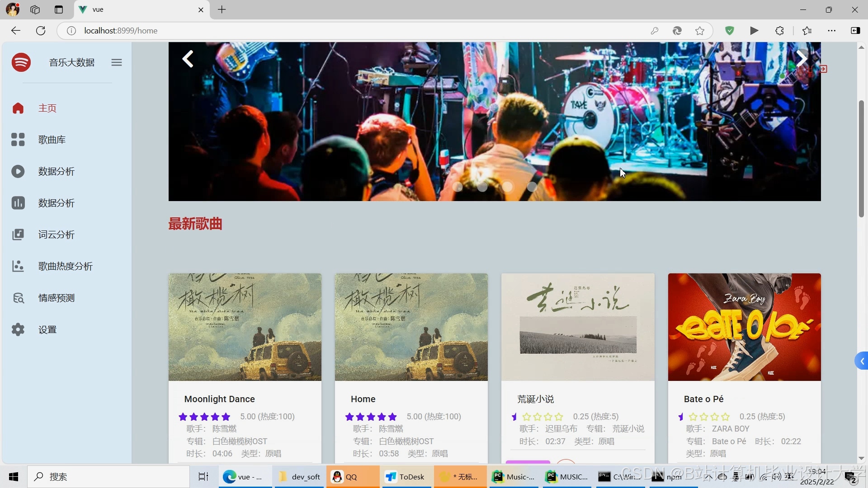Toggle sidebar with hamburger menu icon
The image size is (868, 488).
click(117, 62)
